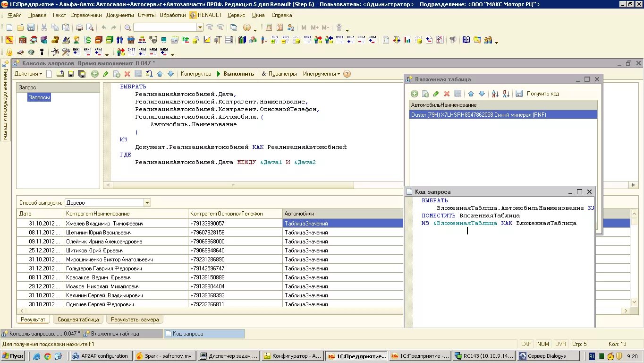Expand the Инструменты dropdown menu
This screenshot has height=363, width=644.
(321, 74)
